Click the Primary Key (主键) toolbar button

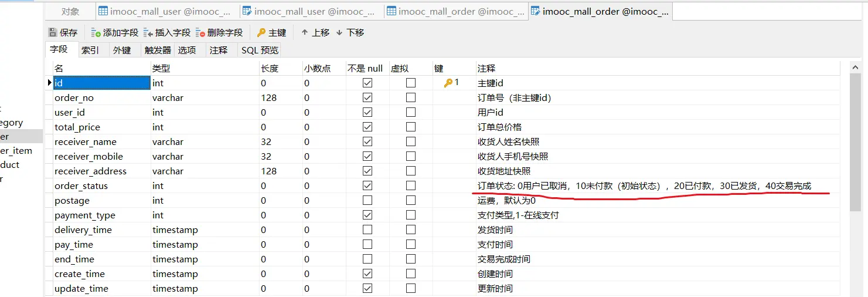271,33
